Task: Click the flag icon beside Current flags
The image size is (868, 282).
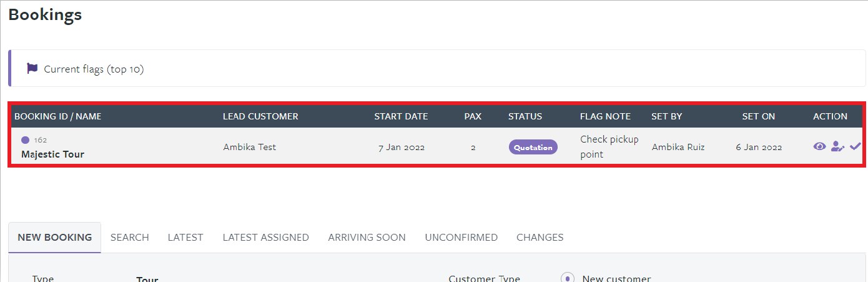Action: [32, 69]
